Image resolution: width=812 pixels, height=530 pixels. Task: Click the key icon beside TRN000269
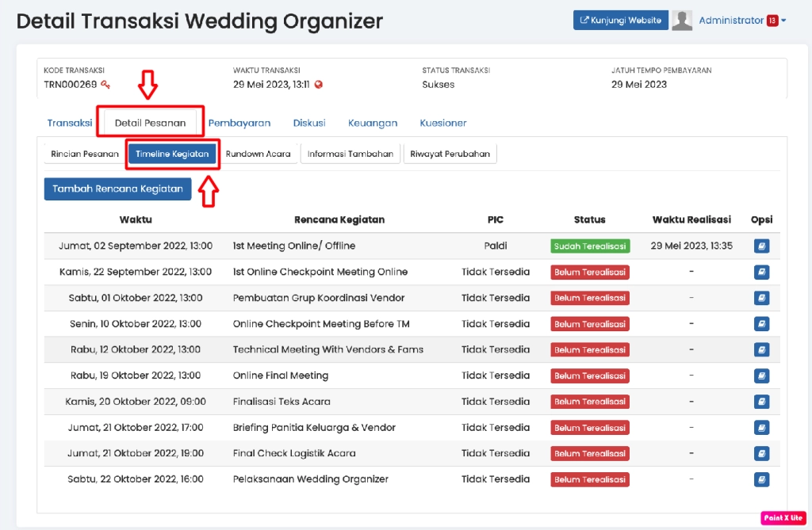coord(105,85)
